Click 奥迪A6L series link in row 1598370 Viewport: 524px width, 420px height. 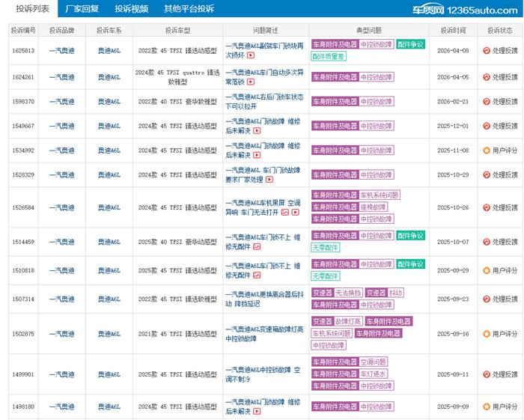[109, 101]
